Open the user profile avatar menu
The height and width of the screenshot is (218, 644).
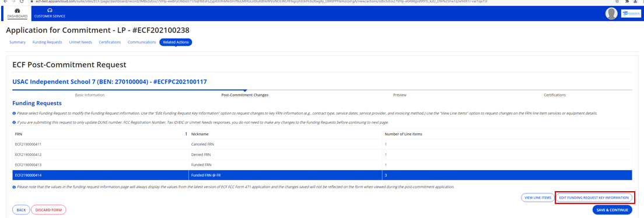[611, 13]
